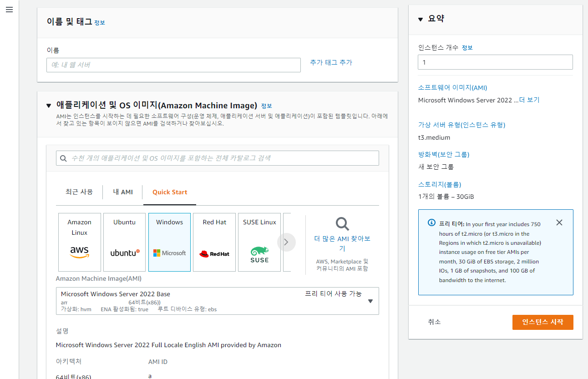Image resolution: width=588 pixels, height=379 pixels.
Task: Open the 소프트웨어 이미지(AMI) summary link
Action: pos(452,88)
